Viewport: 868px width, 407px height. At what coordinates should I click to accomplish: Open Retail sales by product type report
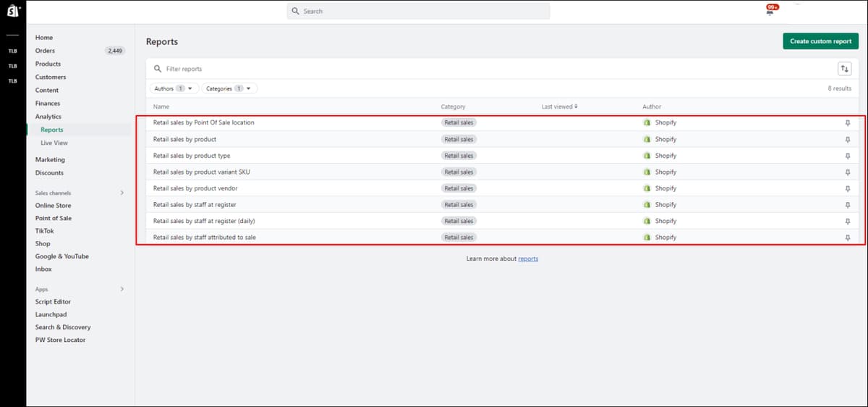coord(192,156)
